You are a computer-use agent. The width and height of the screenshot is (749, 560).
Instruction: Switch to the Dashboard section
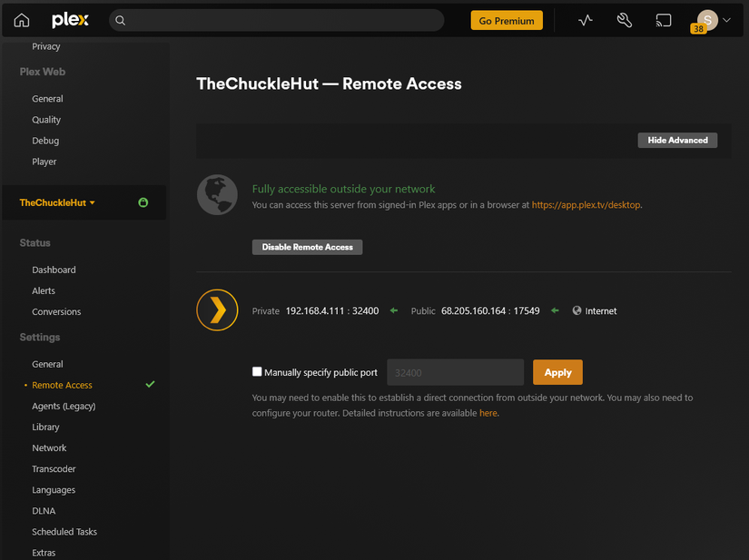54,269
